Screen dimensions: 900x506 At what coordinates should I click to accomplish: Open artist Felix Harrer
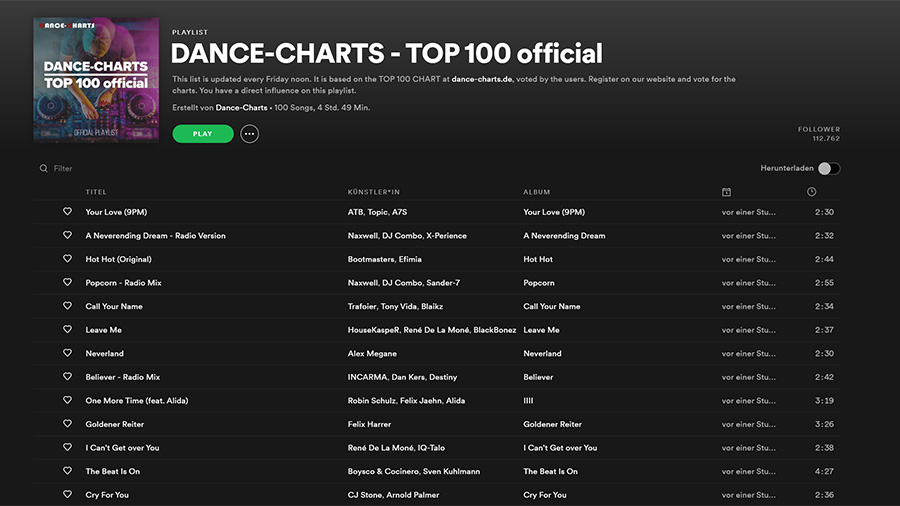(x=369, y=424)
